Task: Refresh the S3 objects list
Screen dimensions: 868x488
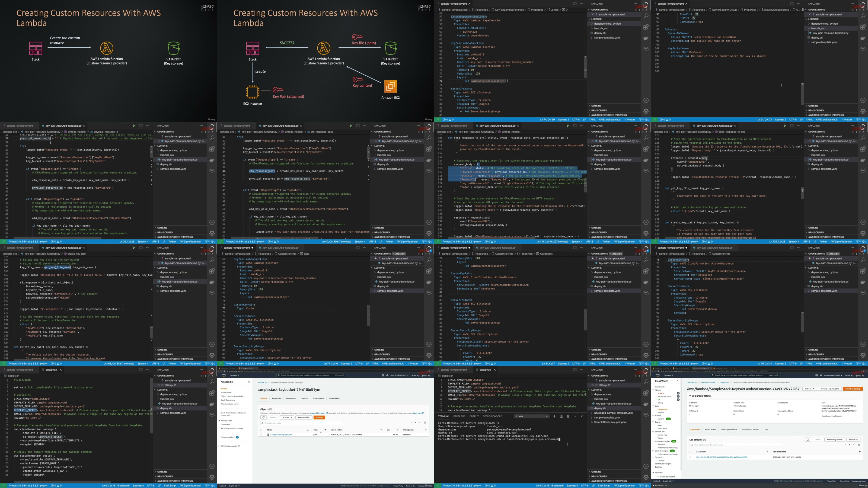Action: [x=263, y=417]
